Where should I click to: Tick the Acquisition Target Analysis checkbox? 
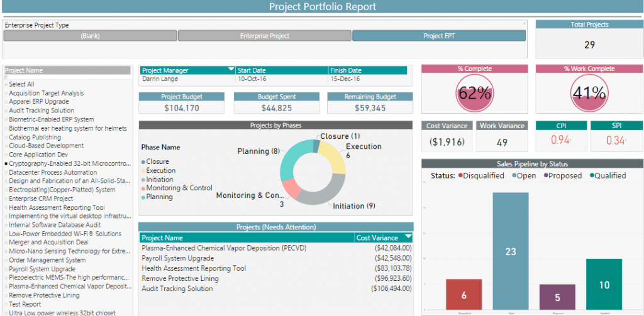pyautogui.click(x=6, y=94)
